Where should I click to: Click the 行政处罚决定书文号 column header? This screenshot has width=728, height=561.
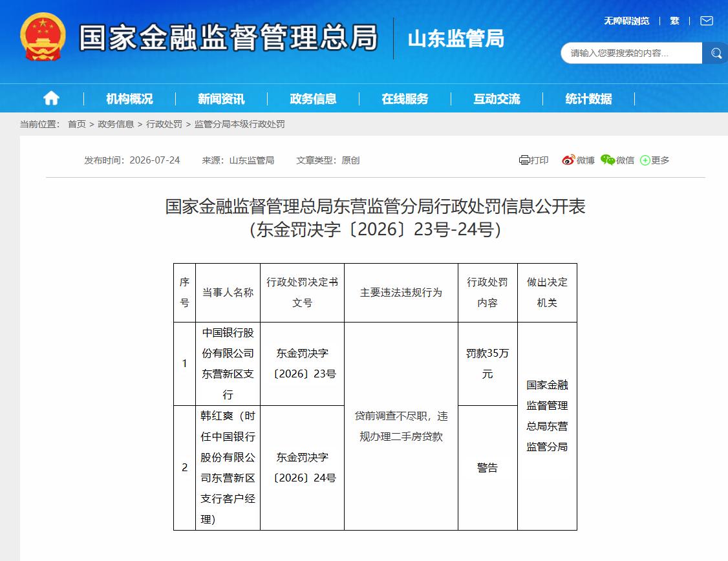pyautogui.click(x=302, y=293)
